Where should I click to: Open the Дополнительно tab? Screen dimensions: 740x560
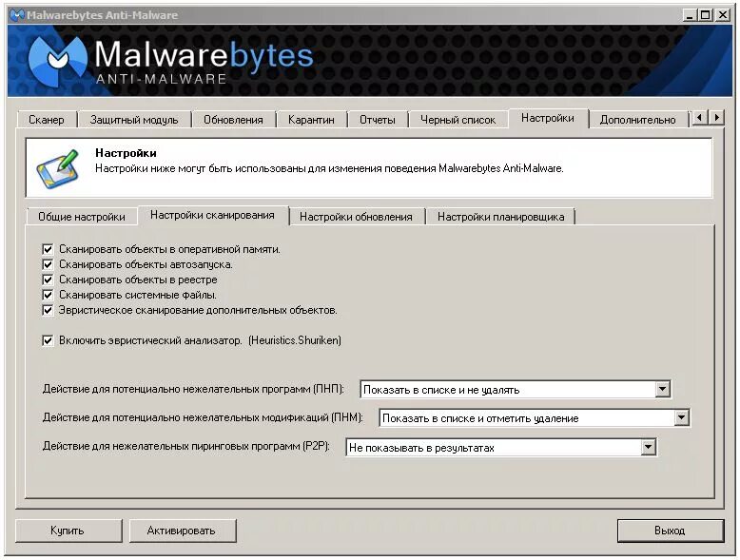637,120
